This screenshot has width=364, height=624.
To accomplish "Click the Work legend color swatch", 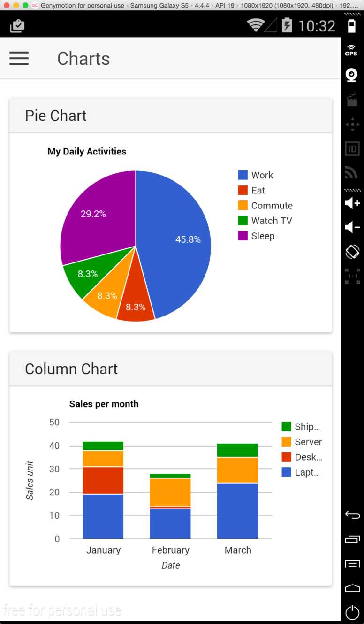I will click(243, 175).
